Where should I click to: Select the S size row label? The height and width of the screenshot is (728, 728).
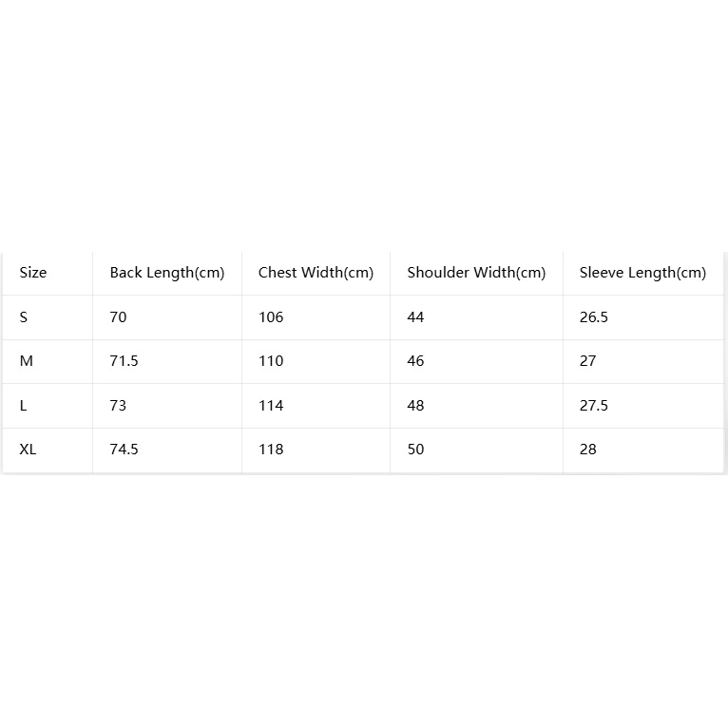(x=24, y=317)
